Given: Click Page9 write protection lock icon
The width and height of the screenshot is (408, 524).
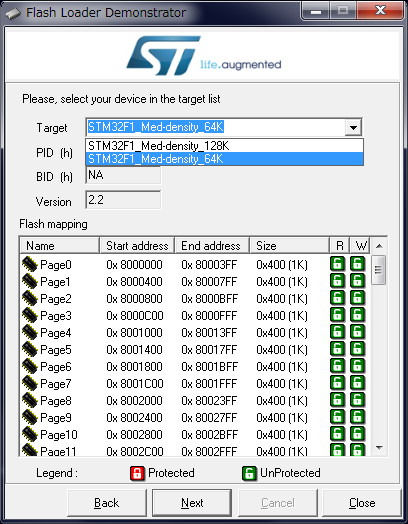Looking at the screenshot, I should tap(357, 417).
